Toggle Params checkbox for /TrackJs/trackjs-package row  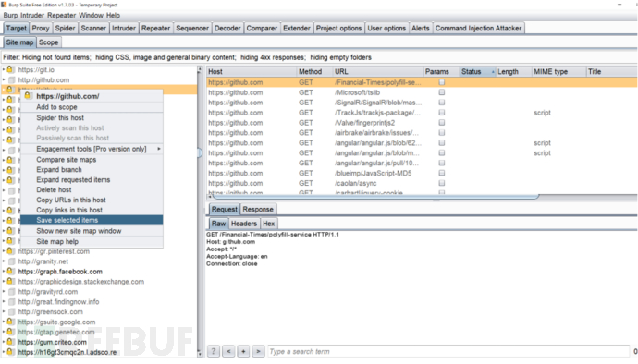click(x=441, y=113)
